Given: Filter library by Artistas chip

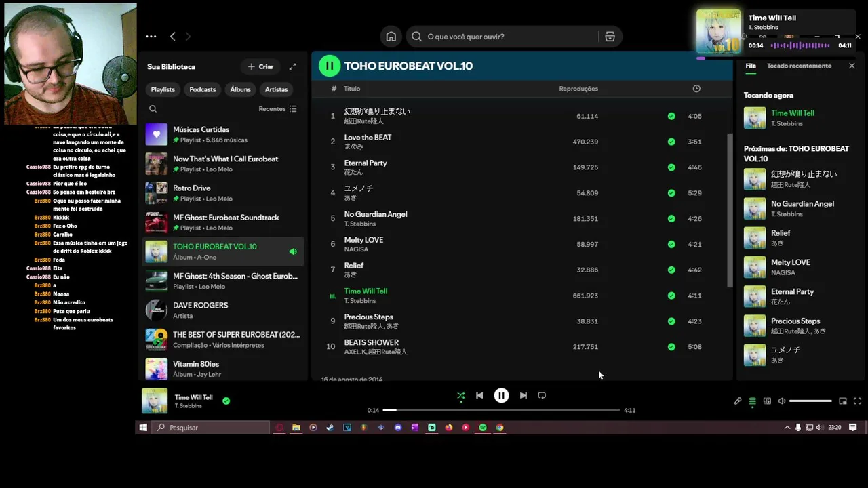Looking at the screenshot, I should tap(276, 89).
